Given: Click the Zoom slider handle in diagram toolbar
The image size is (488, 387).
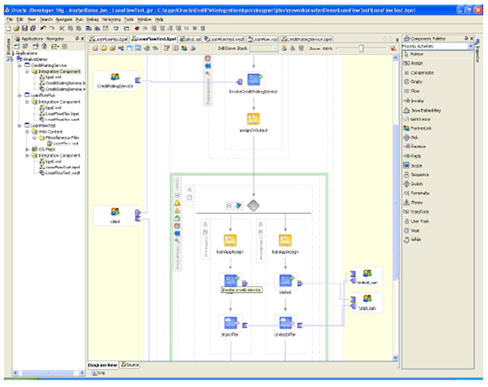Looking at the screenshot, I should 361,49.
